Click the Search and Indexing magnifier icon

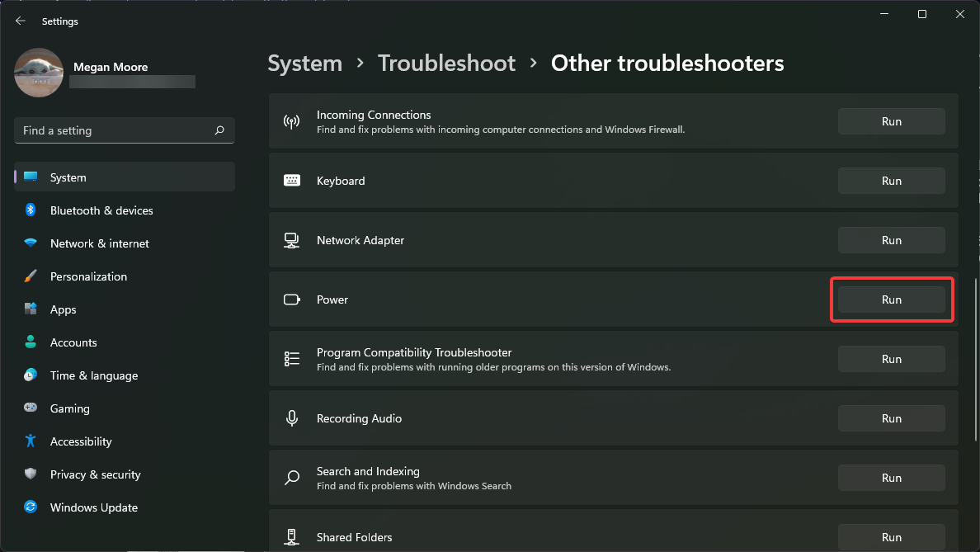click(x=292, y=477)
